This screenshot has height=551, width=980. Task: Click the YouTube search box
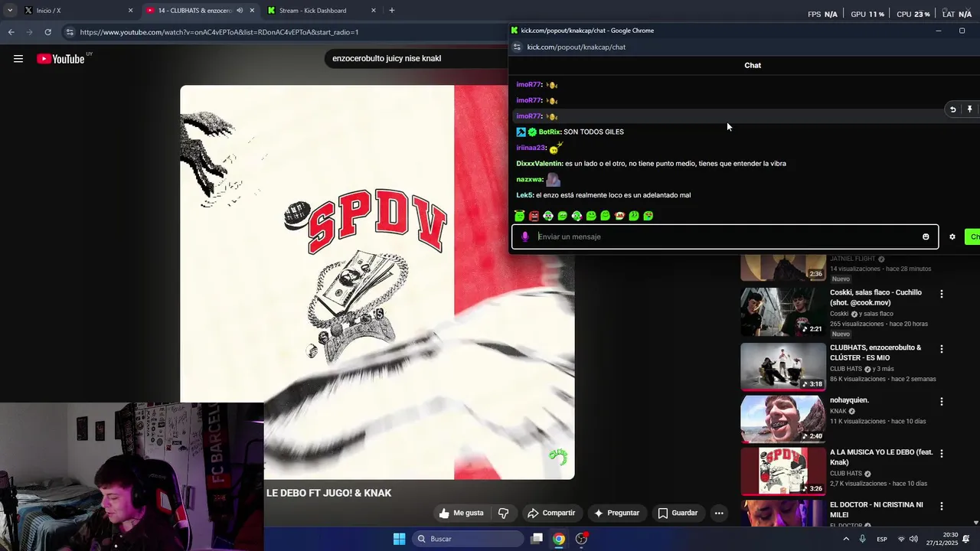point(417,58)
